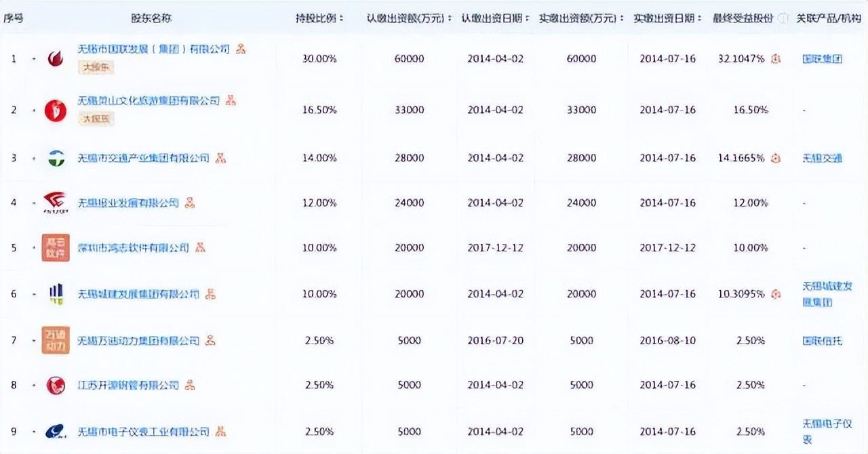Sort the table by 持股比例 column header

(318, 17)
